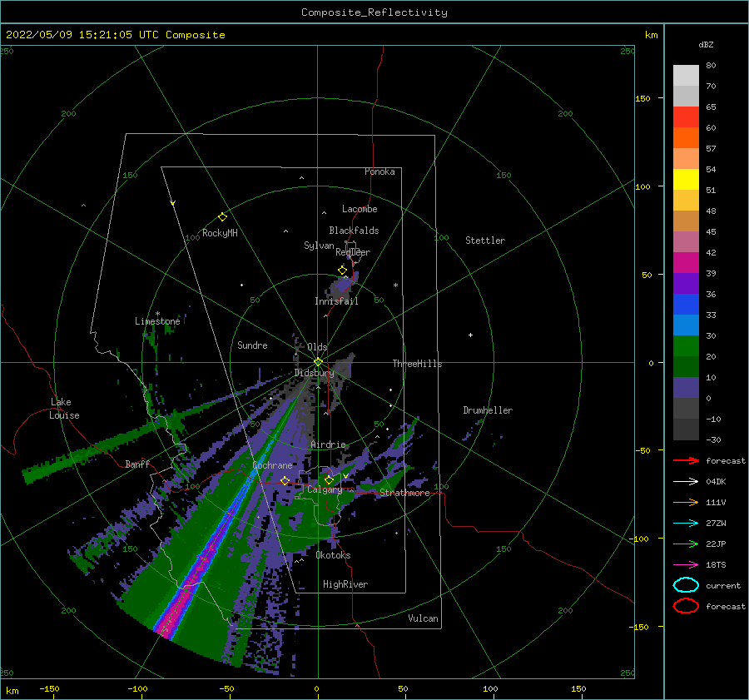
Task: Click the cyan 27ZW arrow icon
Action: pyautogui.click(x=686, y=524)
